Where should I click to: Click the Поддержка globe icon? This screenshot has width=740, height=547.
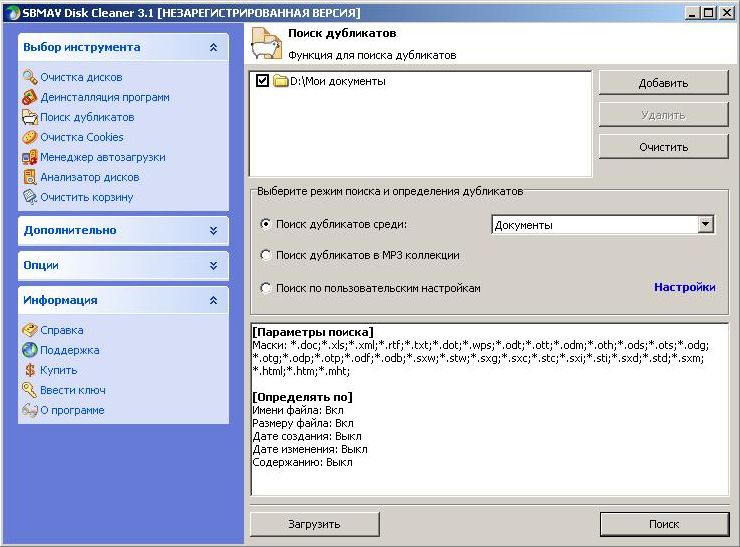click(x=30, y=350)
